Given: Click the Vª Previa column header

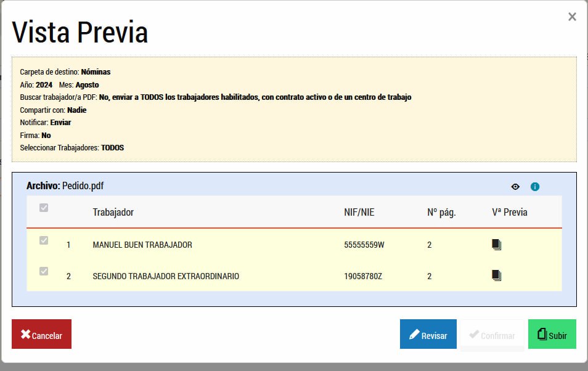Looking at the screenshot, I should tap(510, 213).
